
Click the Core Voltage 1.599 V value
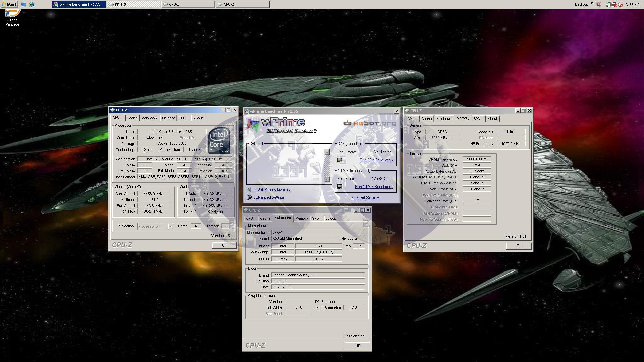tap(195, 150)
